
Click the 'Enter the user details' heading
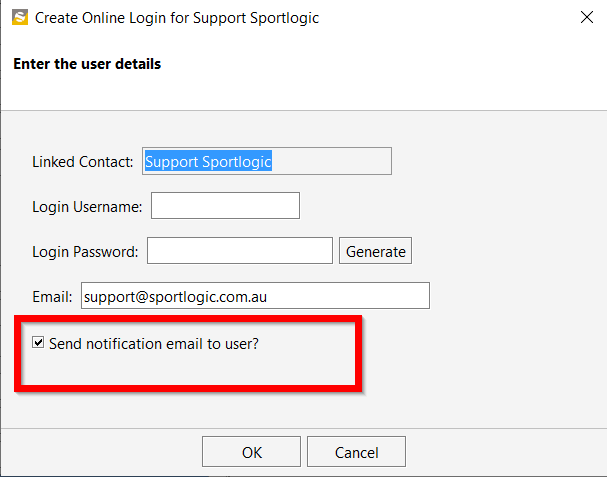click(87, 64)
